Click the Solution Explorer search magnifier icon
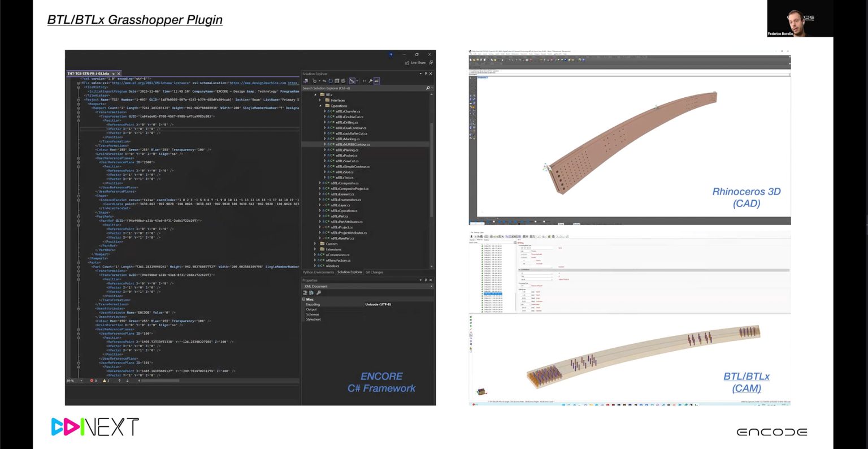 (427, 88)
